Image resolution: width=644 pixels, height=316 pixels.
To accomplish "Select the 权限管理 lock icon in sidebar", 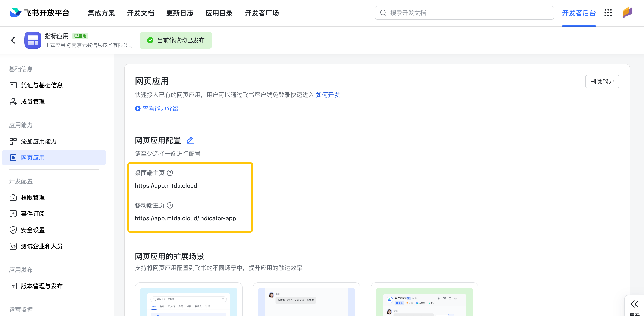I will [x=13, y=197].
